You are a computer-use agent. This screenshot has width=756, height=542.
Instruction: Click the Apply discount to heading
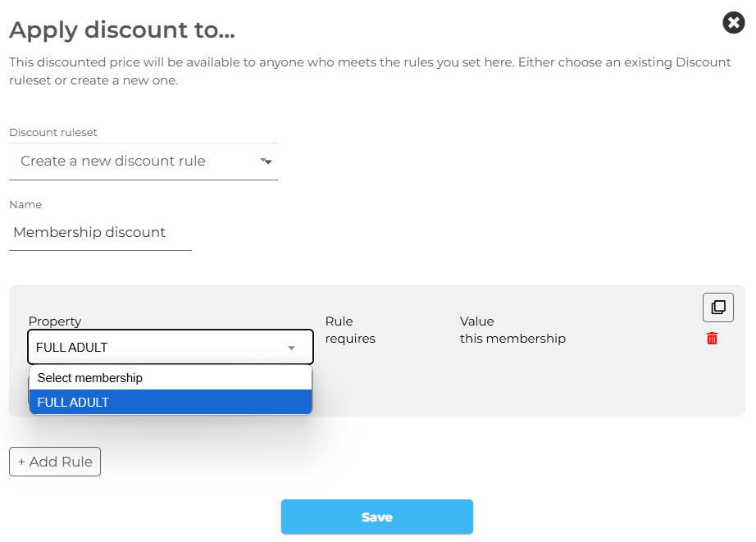click(122, 30)
